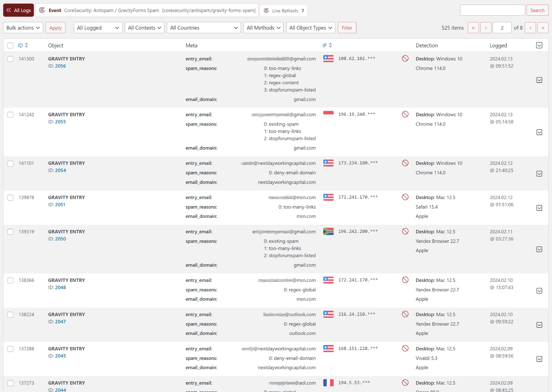
Task: Expand details for log 141101
Action: coord(539,174)
